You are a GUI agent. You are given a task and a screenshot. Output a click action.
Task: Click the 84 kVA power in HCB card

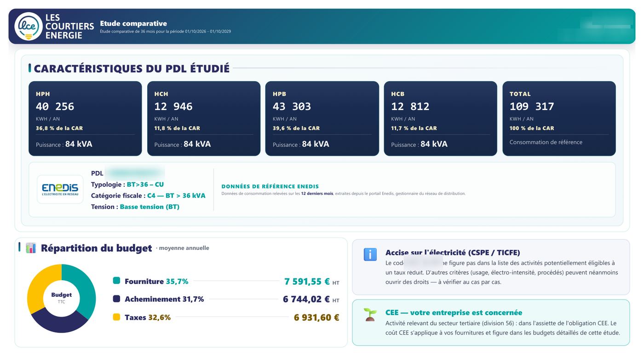click(x=434, y=144)
